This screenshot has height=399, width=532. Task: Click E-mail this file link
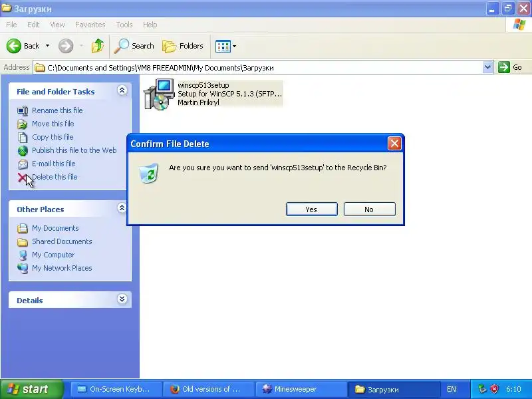coord(54,163)
